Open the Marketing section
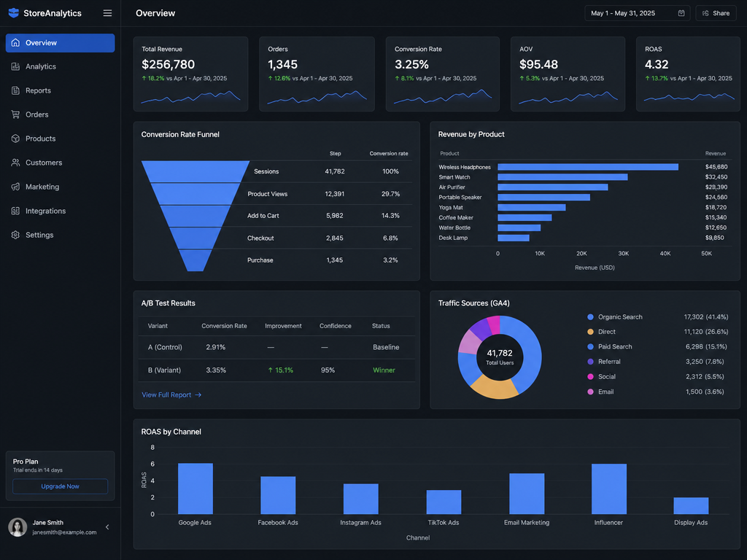Image resolution: width=747 pixels, height=560 pixels. click(60, 187)
